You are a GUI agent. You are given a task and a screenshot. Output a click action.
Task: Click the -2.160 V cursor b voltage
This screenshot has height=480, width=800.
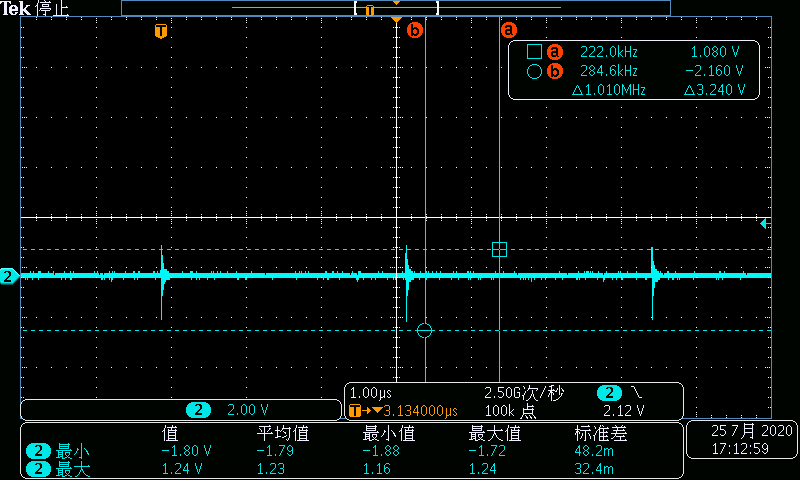tap(714, 71)
